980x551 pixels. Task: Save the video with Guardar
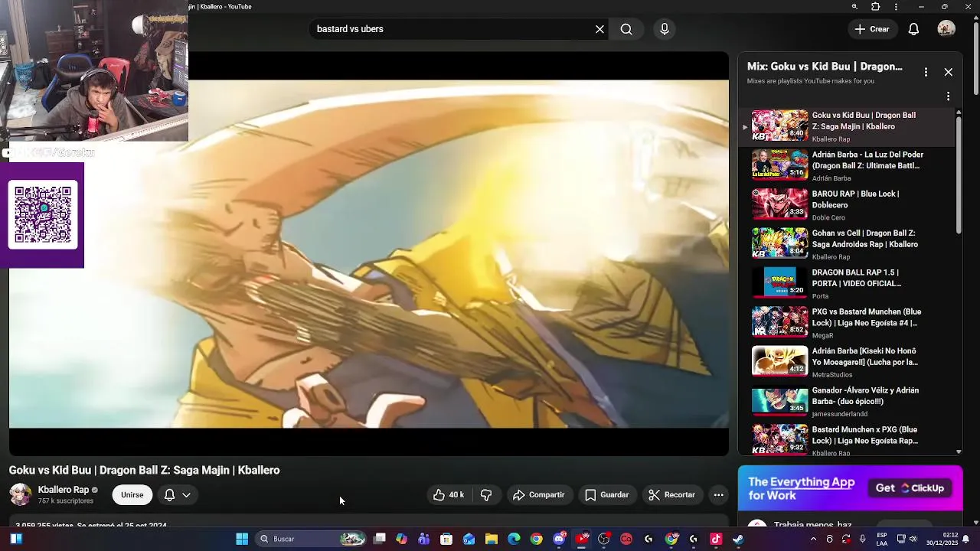pyautogui.click(x=606, y=495)
